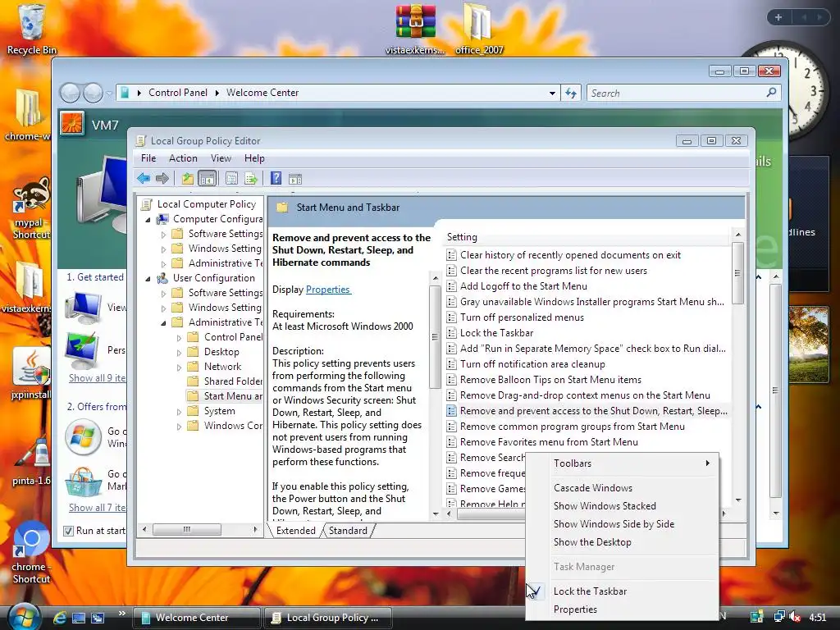Screen dimensions: 840x630
Task: Expand the Toolbars submenu arrow
Action: coord(708,463)
